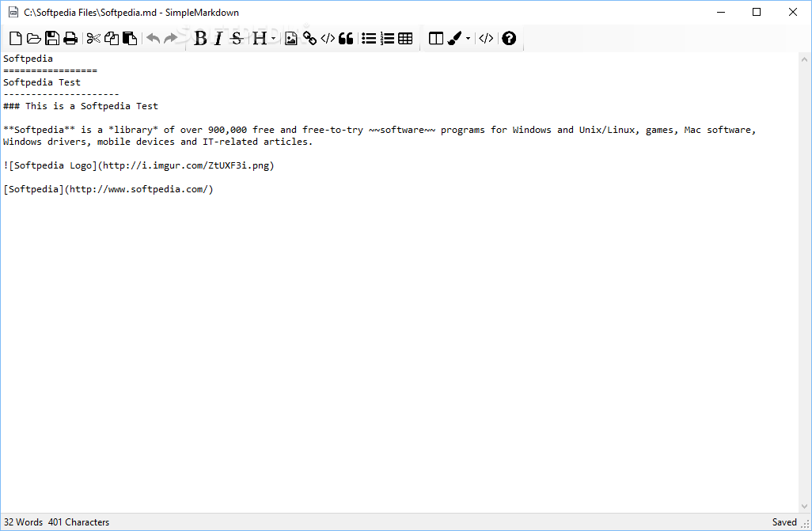Open help with question mark icon

(509, 38)
